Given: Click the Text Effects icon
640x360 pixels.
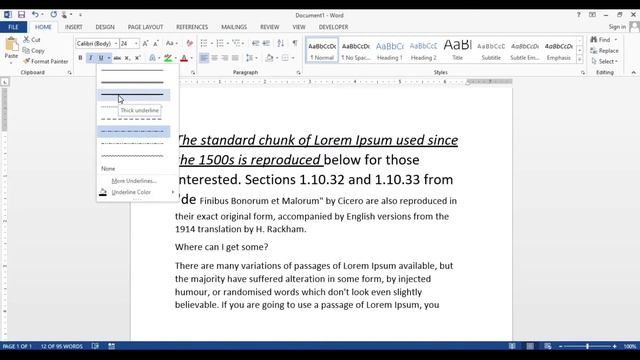Looking at the screenshot, I should pyautogui.click(x=152, y=58).
